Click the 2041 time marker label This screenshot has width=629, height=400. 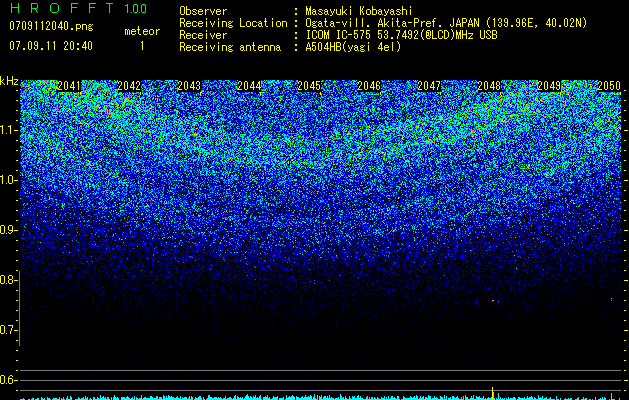tap(69, 86)
